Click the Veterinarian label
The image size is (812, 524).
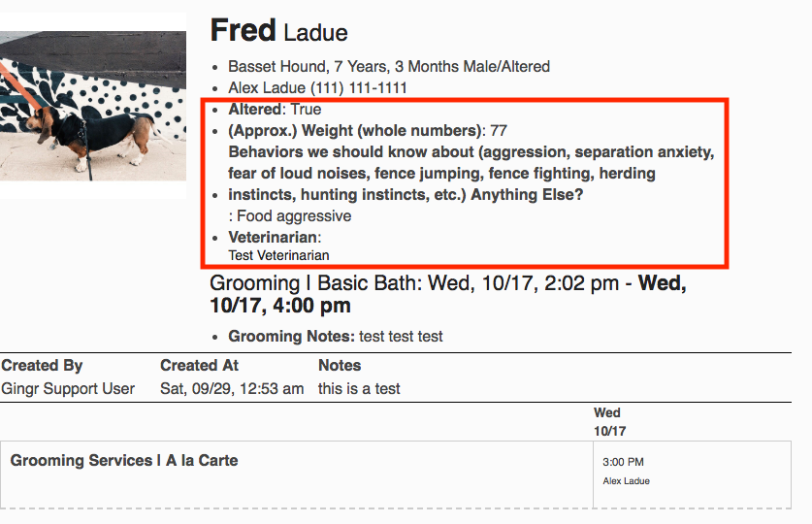[x=273, y=237]
